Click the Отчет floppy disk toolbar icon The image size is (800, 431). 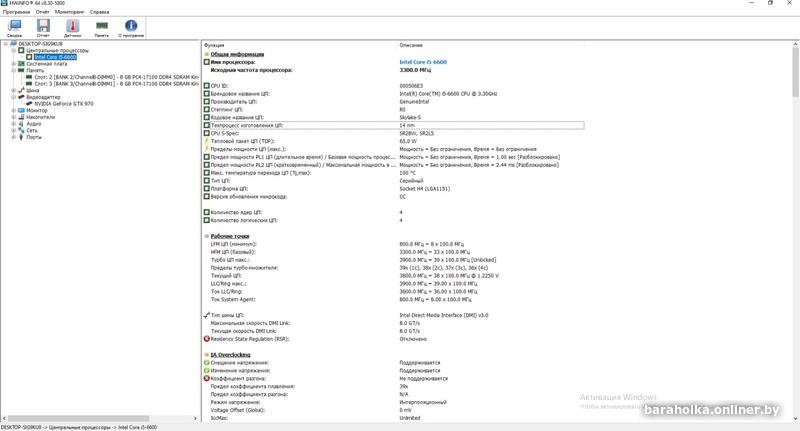click(43, 26)
